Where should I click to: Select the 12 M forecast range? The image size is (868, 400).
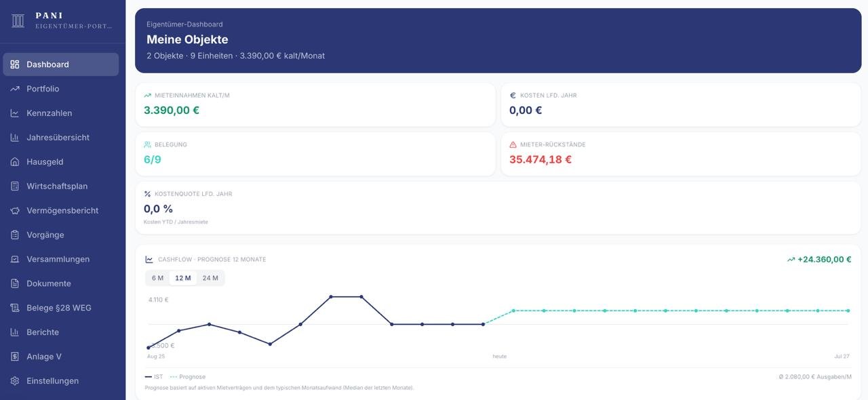[183, 278]
